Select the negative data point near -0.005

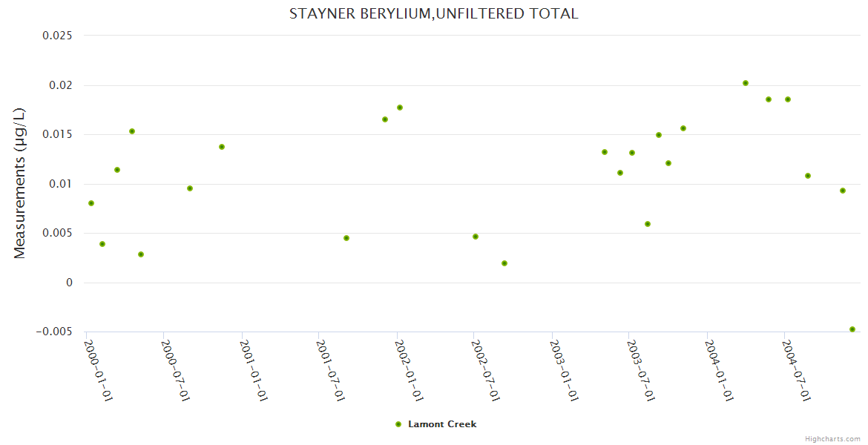[x=852, y=329]
